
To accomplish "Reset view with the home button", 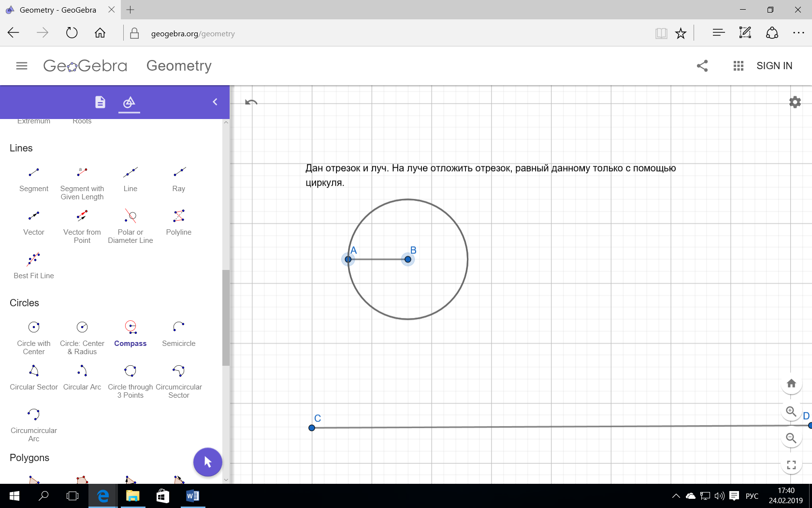I will coord(791,383).
